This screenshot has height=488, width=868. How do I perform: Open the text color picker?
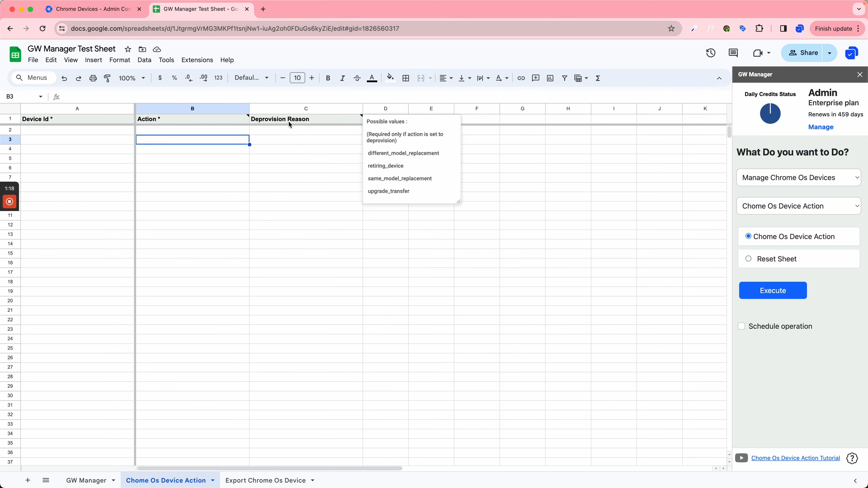(x=372, y=78)
